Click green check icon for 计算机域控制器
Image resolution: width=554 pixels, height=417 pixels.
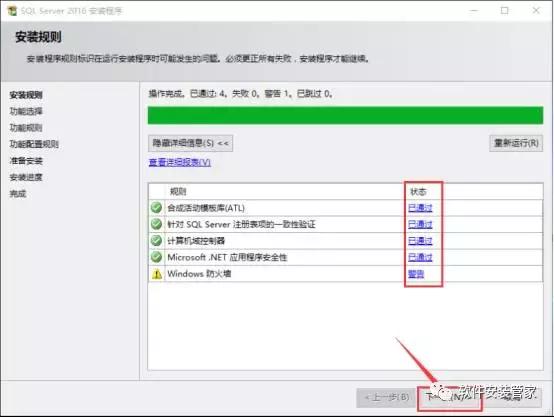[157, 241]
